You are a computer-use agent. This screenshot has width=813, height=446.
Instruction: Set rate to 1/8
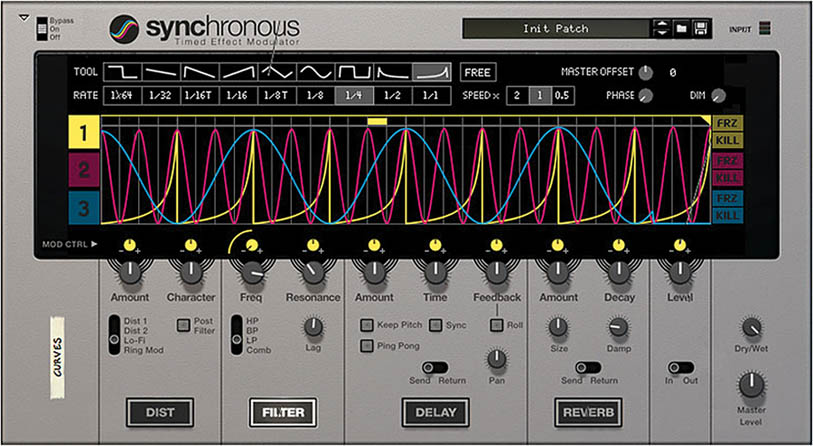pyautogui.click(x=315, y=96)
